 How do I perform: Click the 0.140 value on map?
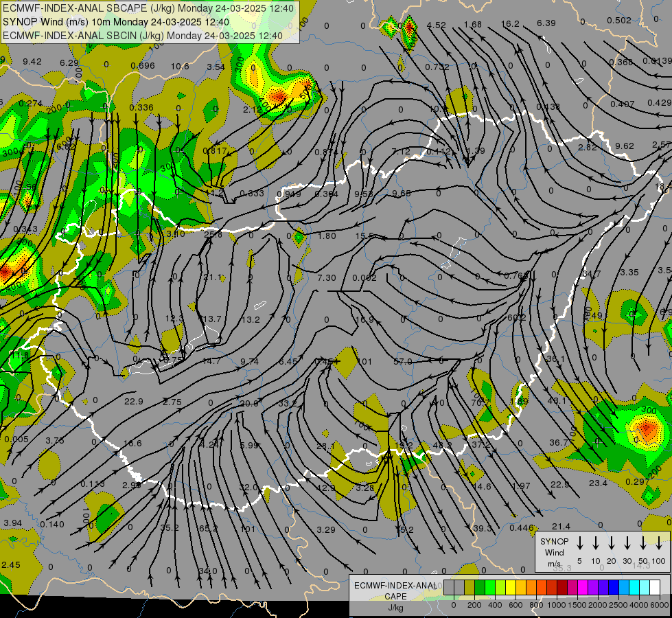click(52, 524)
